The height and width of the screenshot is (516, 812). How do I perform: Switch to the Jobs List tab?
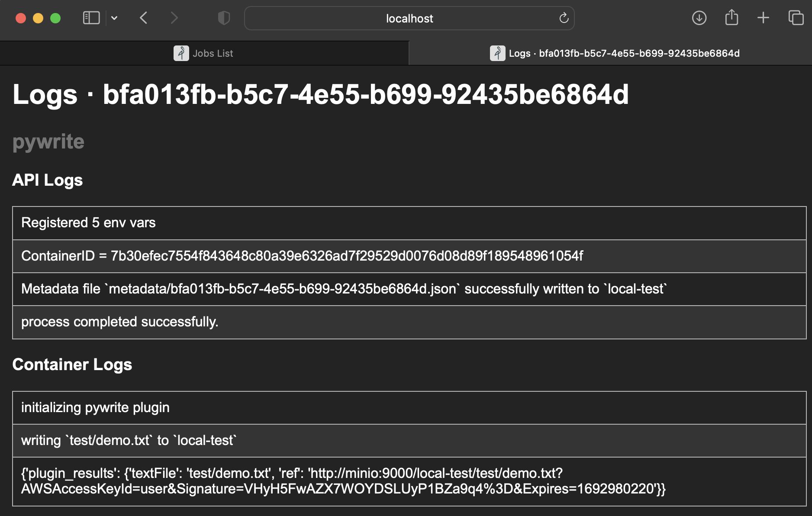[x=204, y=53]
